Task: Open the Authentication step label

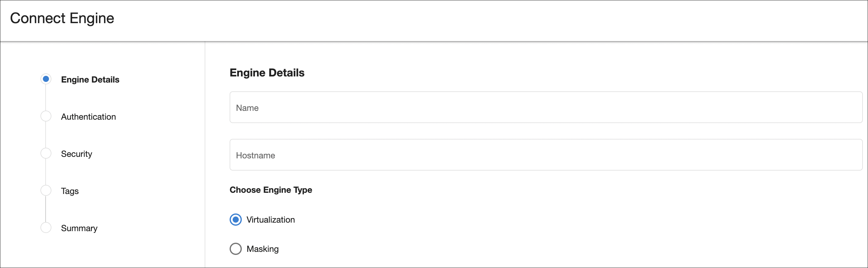Action: click(88, 117)
